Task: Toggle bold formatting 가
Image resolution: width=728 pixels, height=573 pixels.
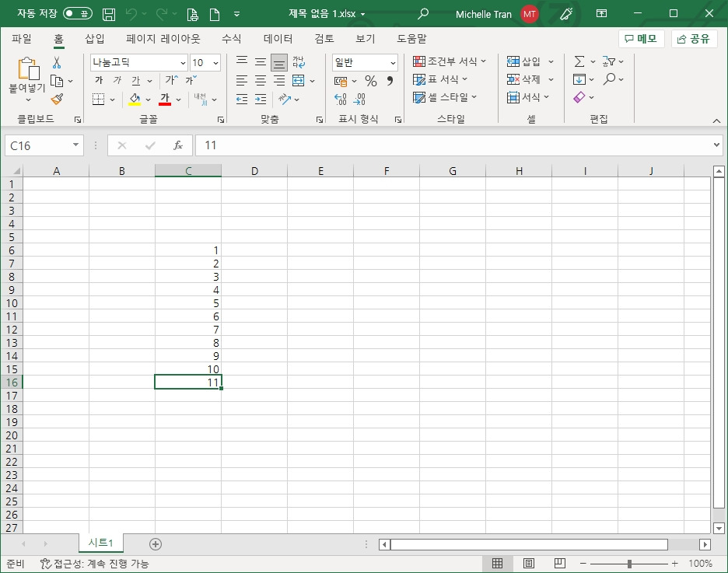Action: tap(99, 80)
